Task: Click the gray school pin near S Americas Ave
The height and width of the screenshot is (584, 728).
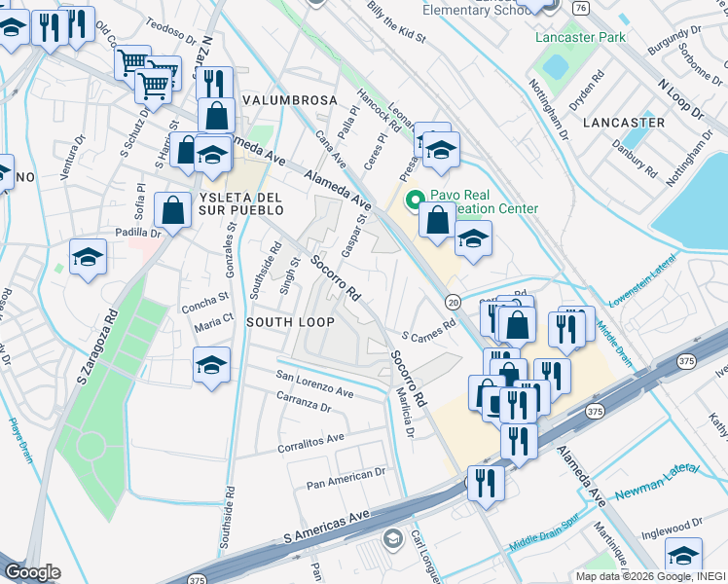Action: pos(393,539)
